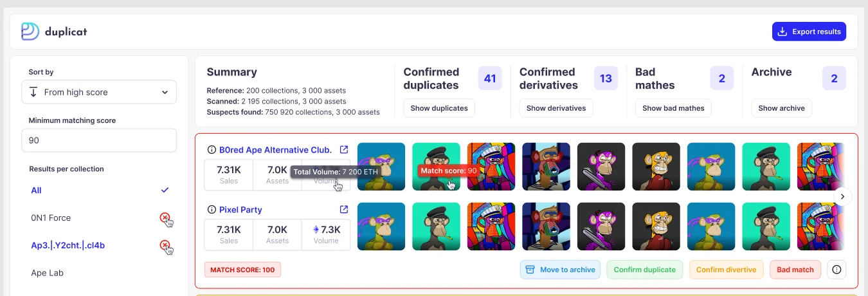The image size is (868, 296).
Task: Select All in results per collection
Action: (x=36, y=190)
